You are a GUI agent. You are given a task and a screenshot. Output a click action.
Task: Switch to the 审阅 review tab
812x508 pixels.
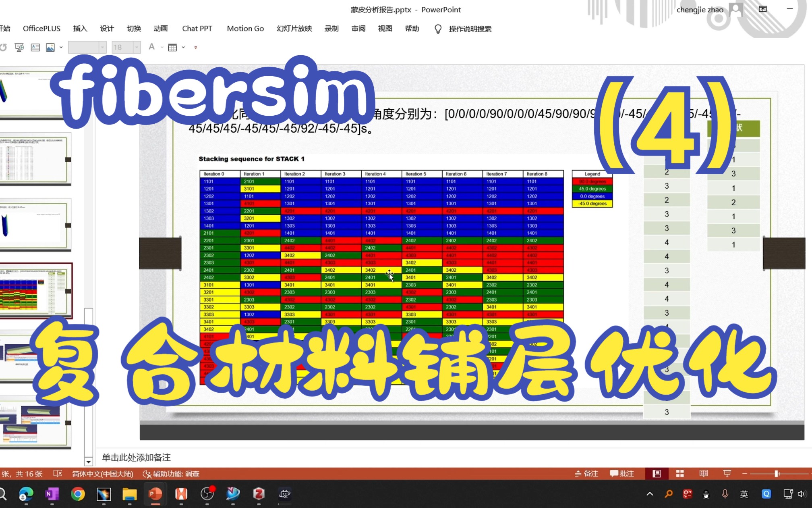[358, 28]
